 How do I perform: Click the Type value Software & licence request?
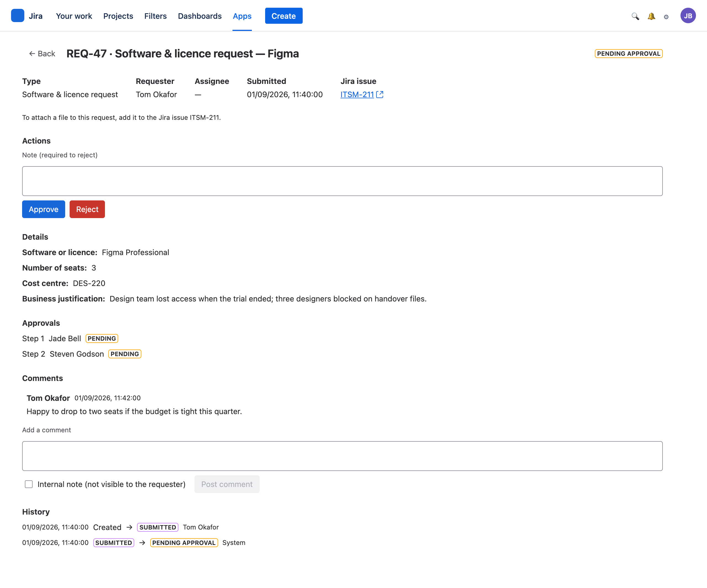click(70, 95)
